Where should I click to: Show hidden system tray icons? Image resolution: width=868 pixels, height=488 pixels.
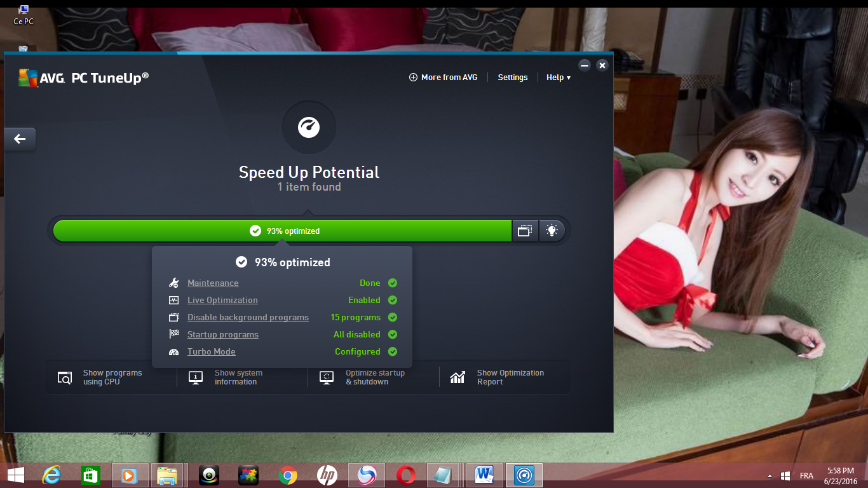coord(770,475)
